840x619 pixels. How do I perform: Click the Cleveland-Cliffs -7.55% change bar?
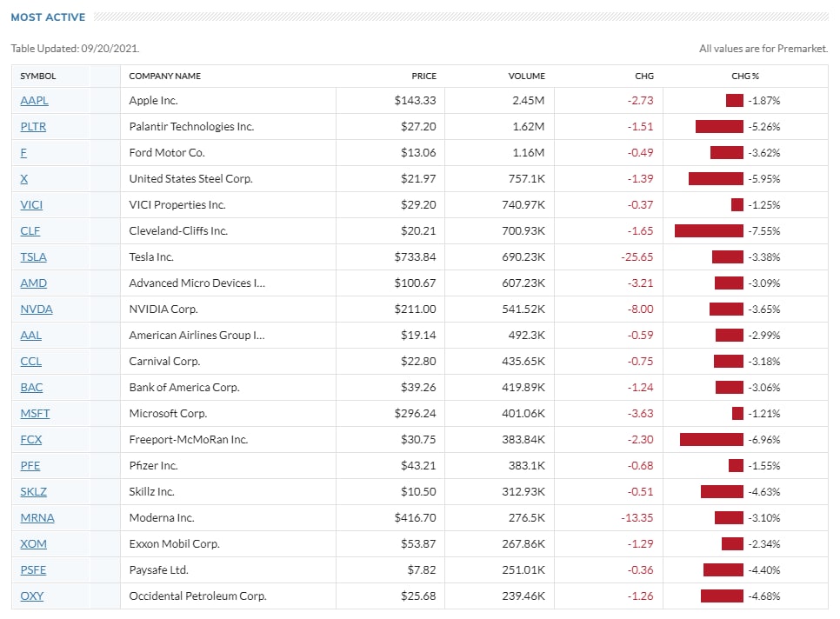click(x=710, y=231)
